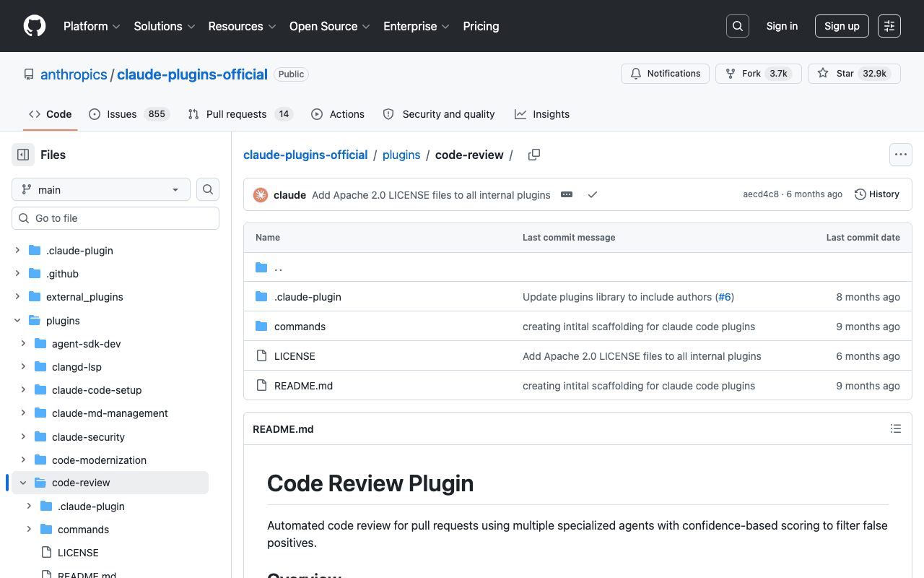This screenshot has height=578, width=924.
Task: Switch to the Code tab
Action: click(51, 114)
